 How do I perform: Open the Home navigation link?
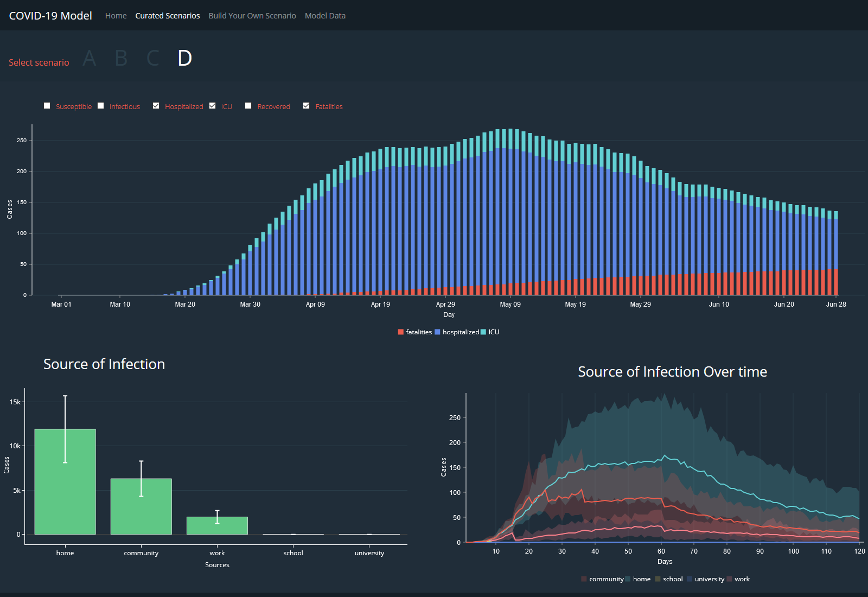[116, 16]
